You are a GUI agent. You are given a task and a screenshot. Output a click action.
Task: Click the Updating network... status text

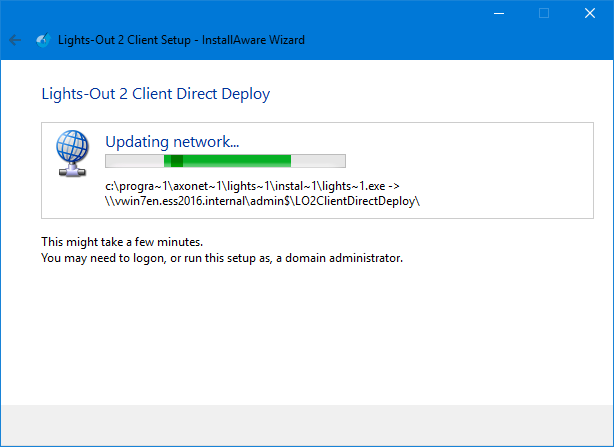172,142
